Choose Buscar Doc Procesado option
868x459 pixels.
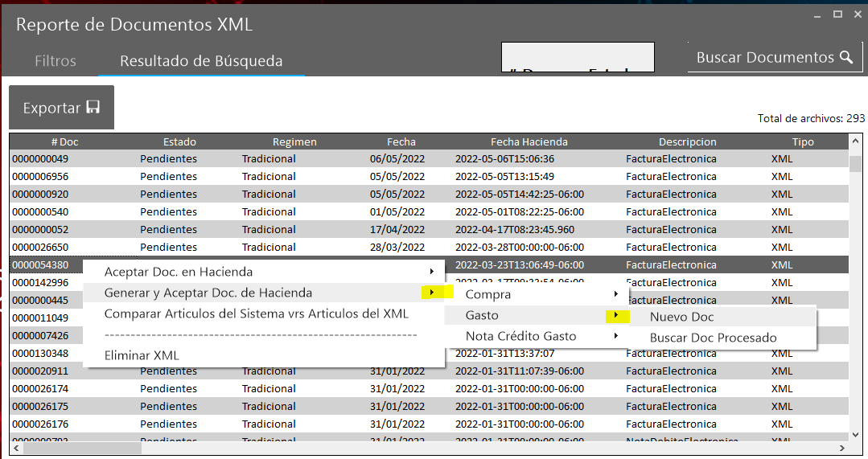713,338
